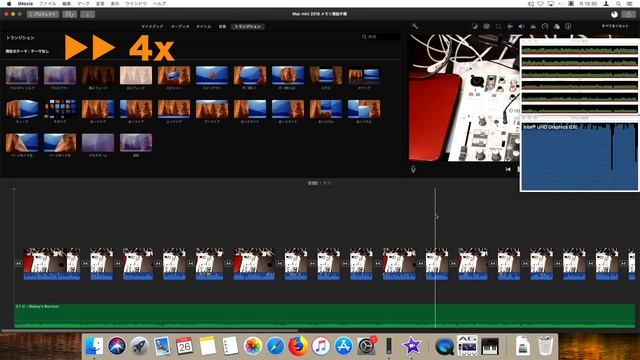Switch to the My Media tab
This screenshot has height=360, width=640.
tap(152, 27)
